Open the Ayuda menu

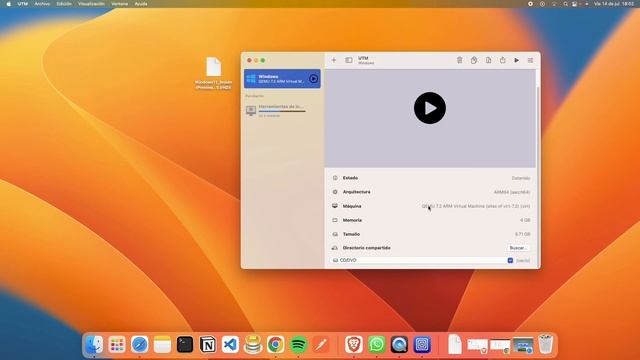pyautogui.click(x=141, y=4)
